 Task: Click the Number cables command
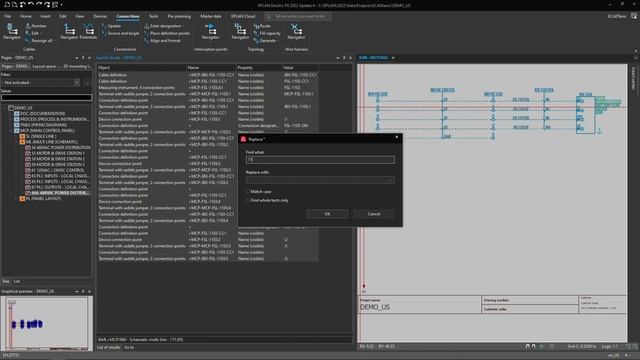(x=36, y=26)
